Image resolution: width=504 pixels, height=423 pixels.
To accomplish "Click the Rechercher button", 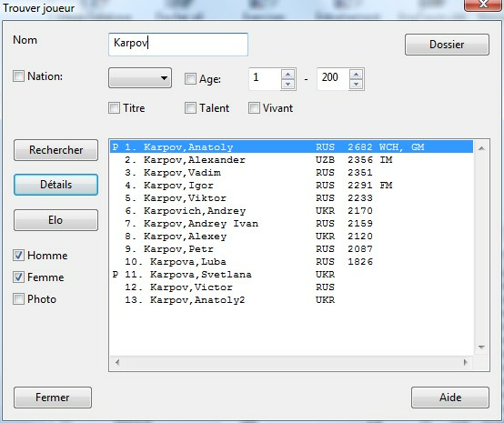I will click(x=55, y=150).
